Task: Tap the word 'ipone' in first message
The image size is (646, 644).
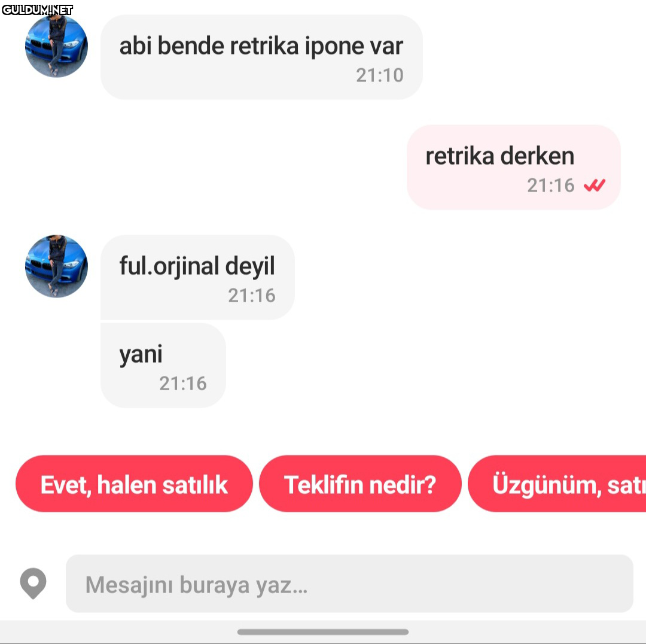Action: (x=334, y=46)
